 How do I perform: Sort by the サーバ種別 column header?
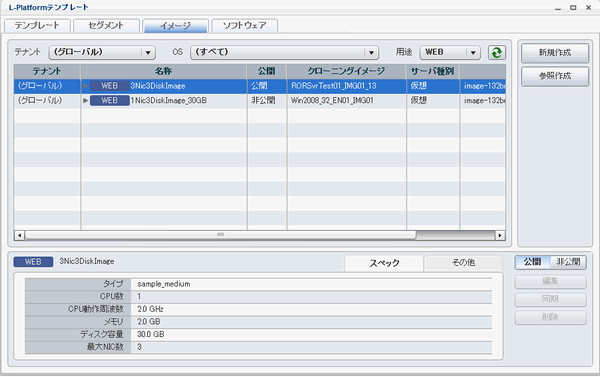[x=433, y=71]
